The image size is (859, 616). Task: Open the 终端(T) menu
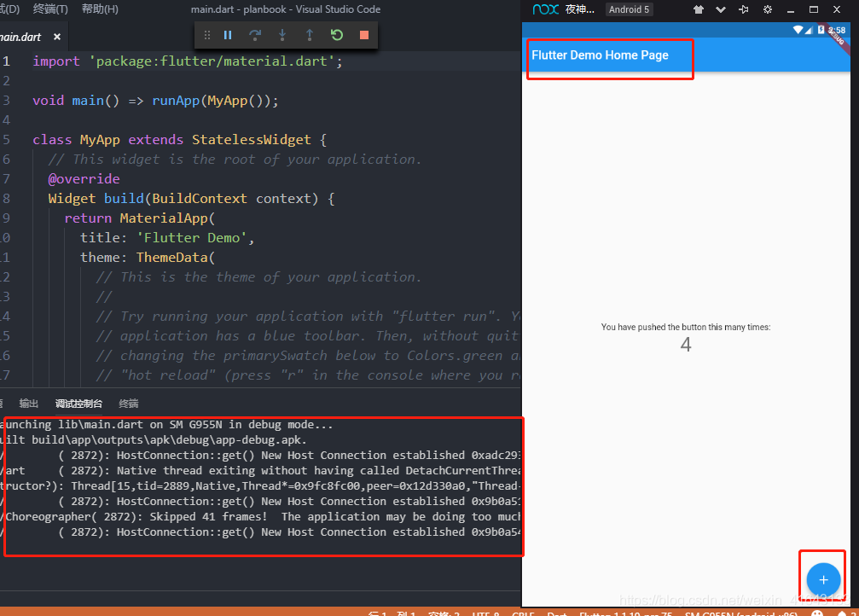click(50, 9)
